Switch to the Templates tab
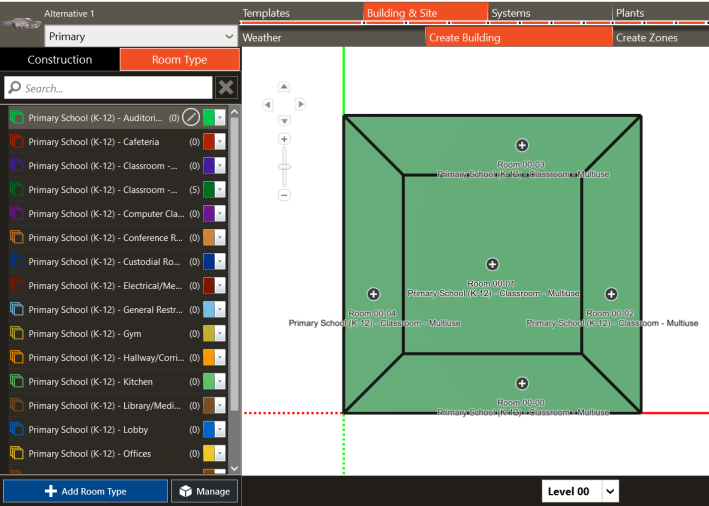 pyautogui.click(x=301, y=13)
